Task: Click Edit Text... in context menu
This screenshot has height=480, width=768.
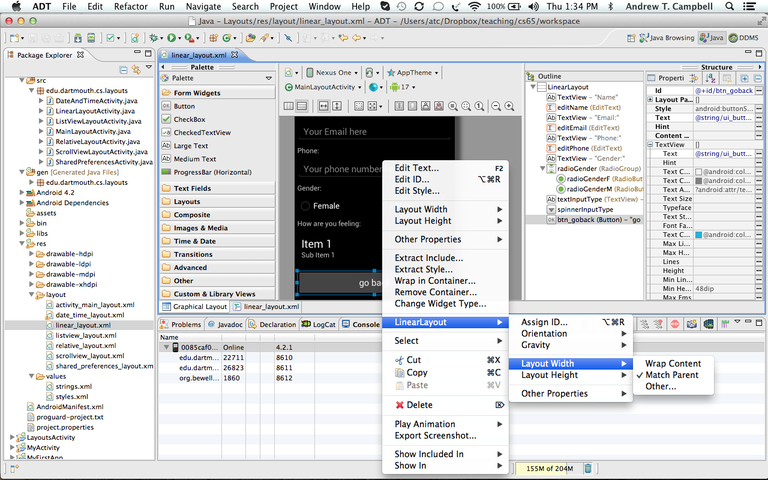Action: coord(416,168)
